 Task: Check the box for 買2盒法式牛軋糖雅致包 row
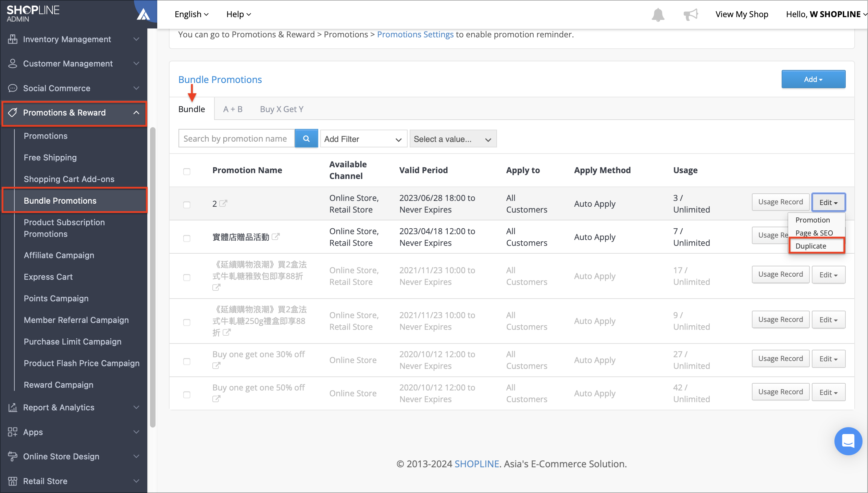pyautogui.click(x=187, y=277)
